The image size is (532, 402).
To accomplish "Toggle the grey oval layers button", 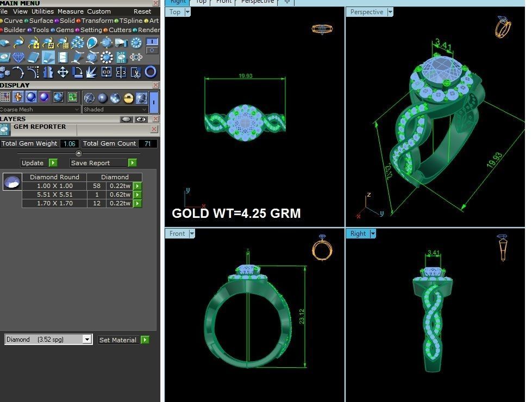I will [x=126, y=119].
